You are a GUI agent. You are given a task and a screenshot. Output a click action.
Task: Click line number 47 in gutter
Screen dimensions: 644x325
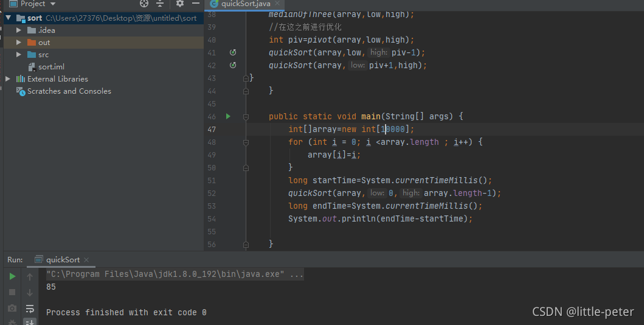point(212,130)
